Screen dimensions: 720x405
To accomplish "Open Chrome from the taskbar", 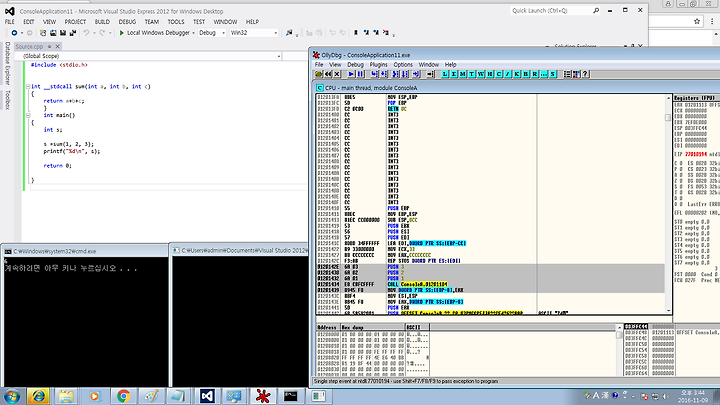I will [123, 396].
